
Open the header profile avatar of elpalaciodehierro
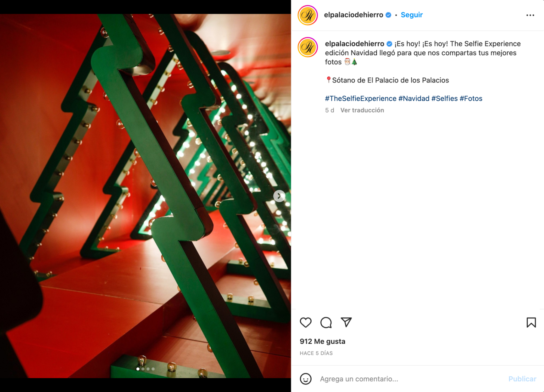[308, 15]
